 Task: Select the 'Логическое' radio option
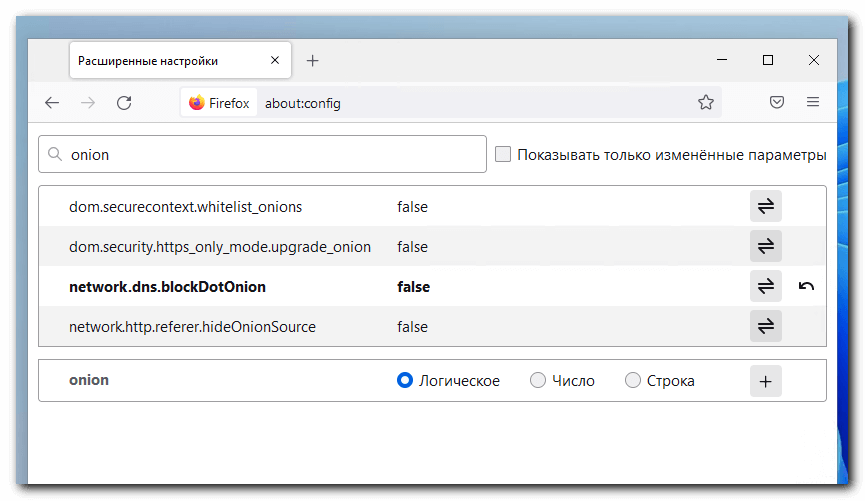click(x=405, y=381)
